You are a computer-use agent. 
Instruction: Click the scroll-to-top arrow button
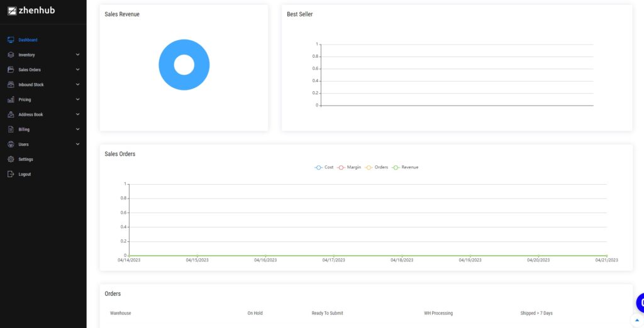click(637, 320)
